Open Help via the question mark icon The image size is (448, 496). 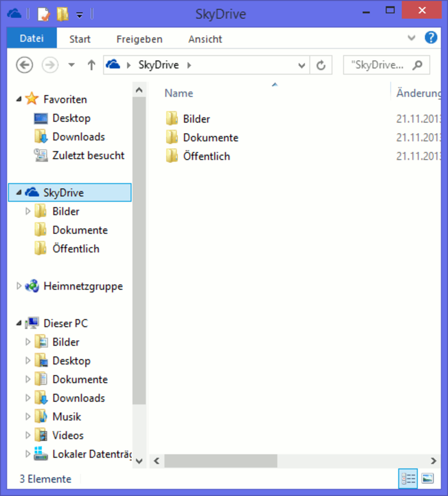click(431, 38)
